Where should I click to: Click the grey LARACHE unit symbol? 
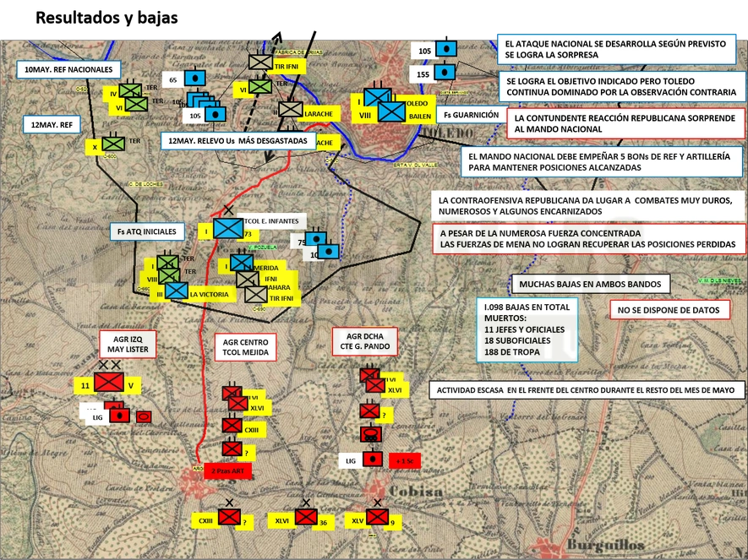point(291,109)
